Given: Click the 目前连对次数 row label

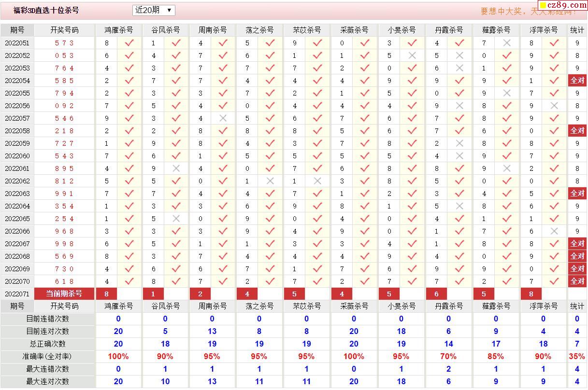Looking at the screenshot, I should click(48, 332).
